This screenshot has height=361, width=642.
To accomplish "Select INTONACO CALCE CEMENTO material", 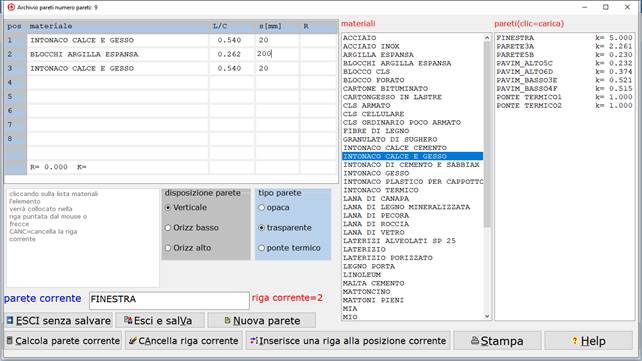I will [x=412, y=148].
